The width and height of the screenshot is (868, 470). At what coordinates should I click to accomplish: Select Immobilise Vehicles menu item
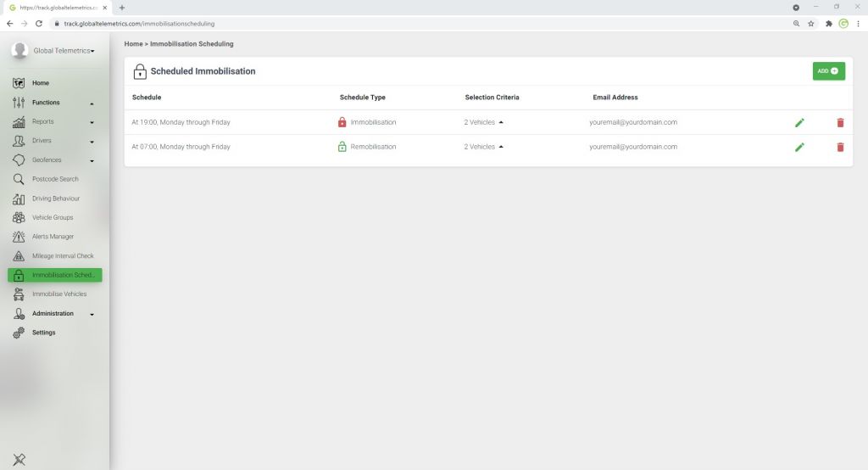(x=59, y=294)
